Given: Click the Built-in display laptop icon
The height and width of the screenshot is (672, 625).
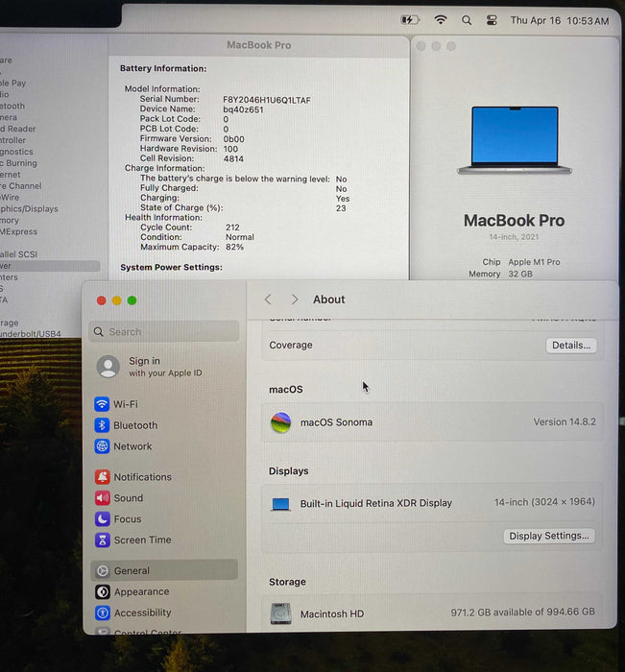Looking at the screenshot, I should pos(280,504).
